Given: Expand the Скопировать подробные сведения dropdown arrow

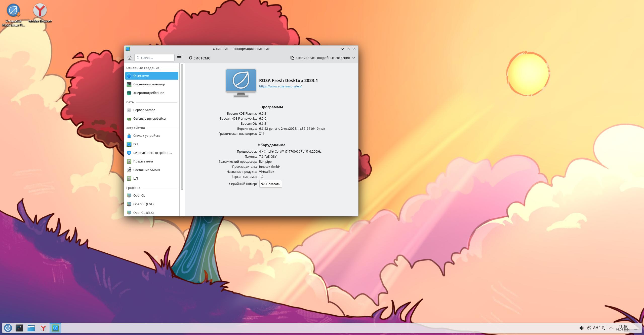Looking at the screenshot, I should click(x=354, y=58).
